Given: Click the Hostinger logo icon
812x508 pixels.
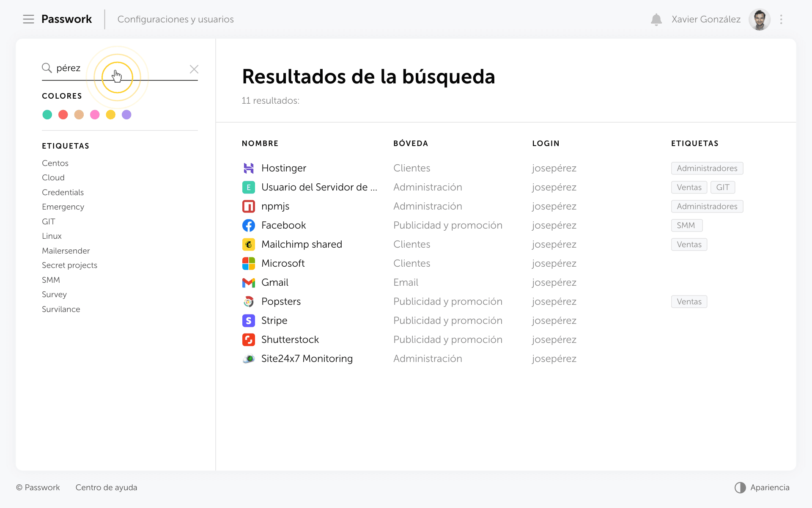Looking at the screenshot, I should (x=249, y=168).
